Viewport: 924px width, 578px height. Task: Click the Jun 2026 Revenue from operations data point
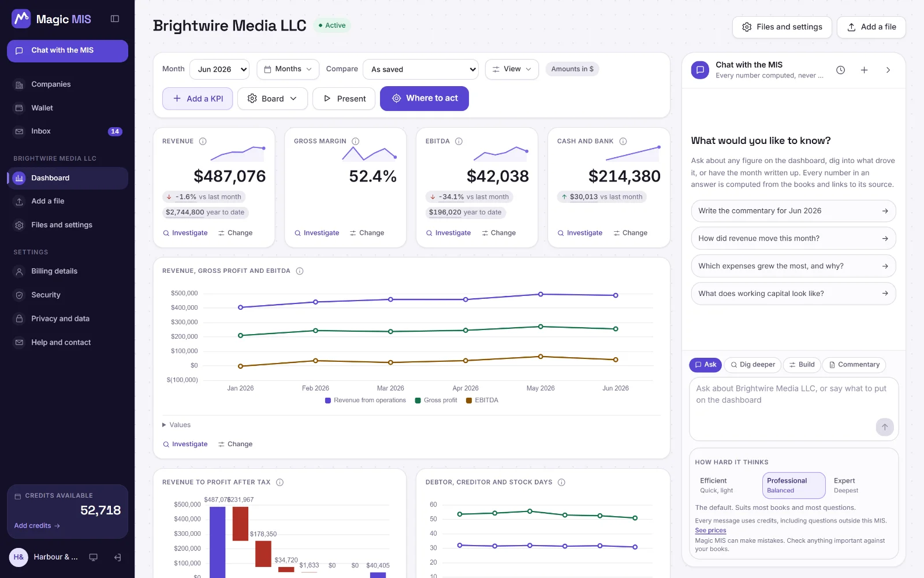[x=616, y=295]
